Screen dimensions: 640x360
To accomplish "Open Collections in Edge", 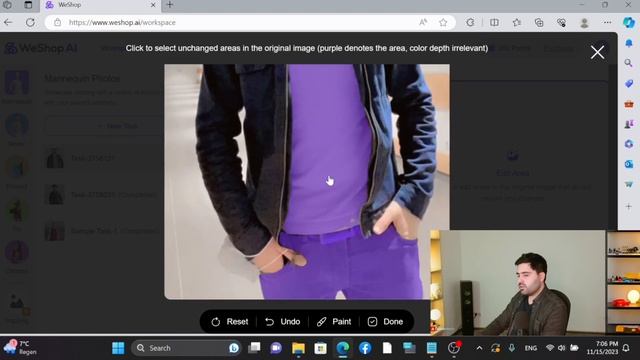I will (x=539, y=22).
